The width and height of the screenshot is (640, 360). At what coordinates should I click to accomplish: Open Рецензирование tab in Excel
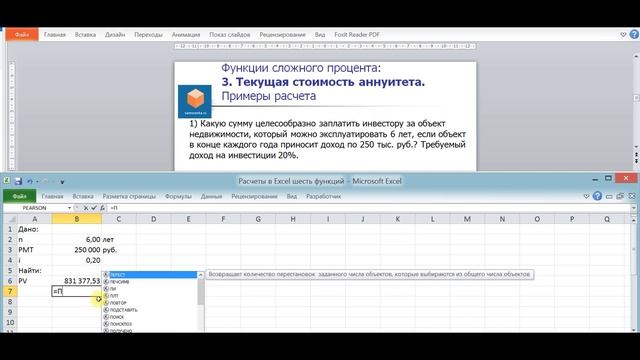point(254,196)
